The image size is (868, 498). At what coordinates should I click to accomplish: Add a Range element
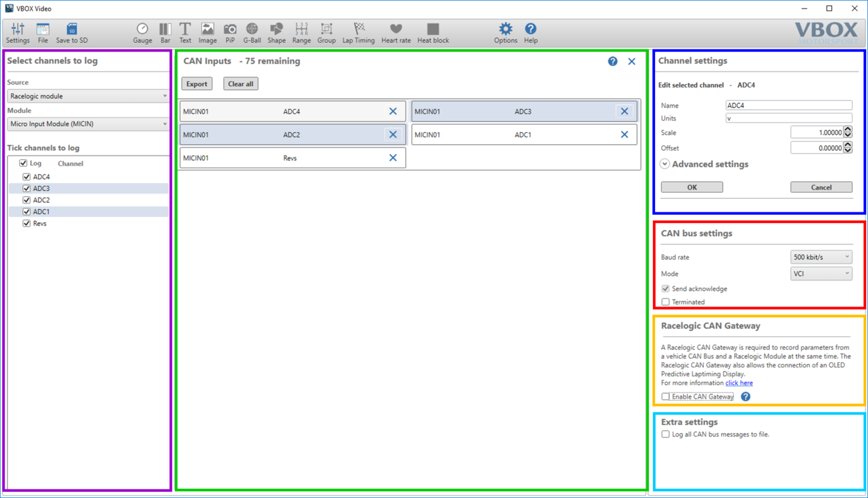[301, 33]
